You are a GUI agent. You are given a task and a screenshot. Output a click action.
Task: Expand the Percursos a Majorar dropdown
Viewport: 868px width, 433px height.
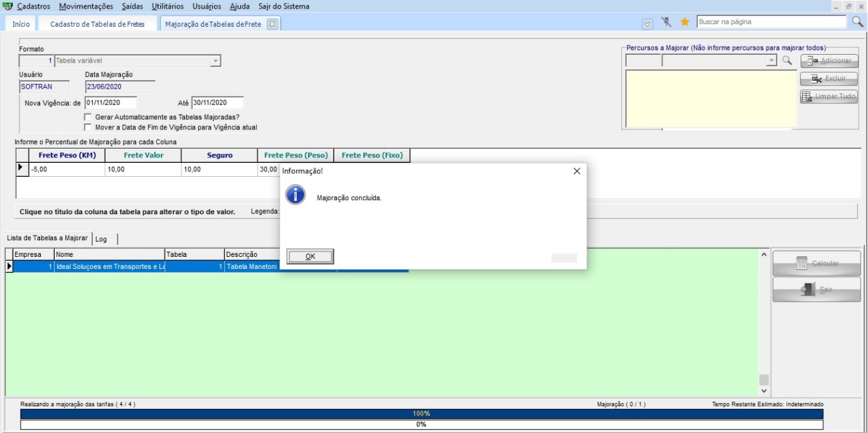tap(772, 61)
